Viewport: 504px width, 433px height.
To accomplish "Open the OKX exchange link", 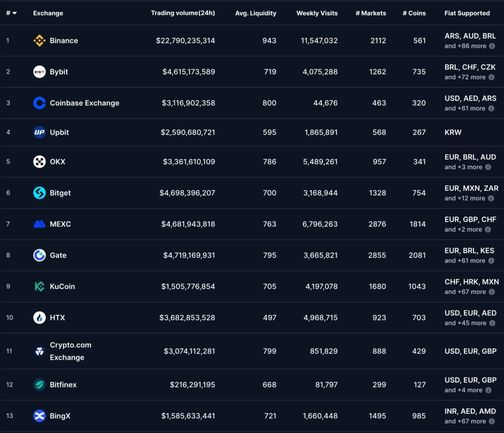I will point(58,161).
